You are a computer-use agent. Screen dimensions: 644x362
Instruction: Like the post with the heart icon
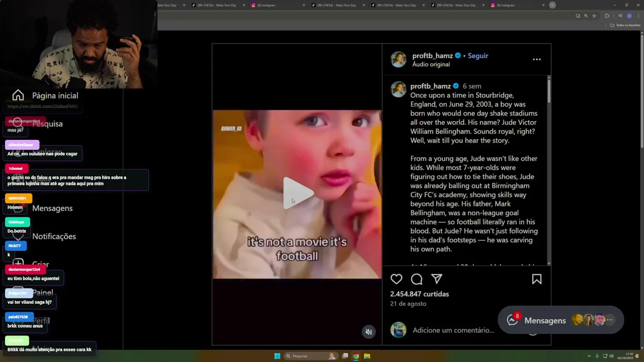point(396,279)
